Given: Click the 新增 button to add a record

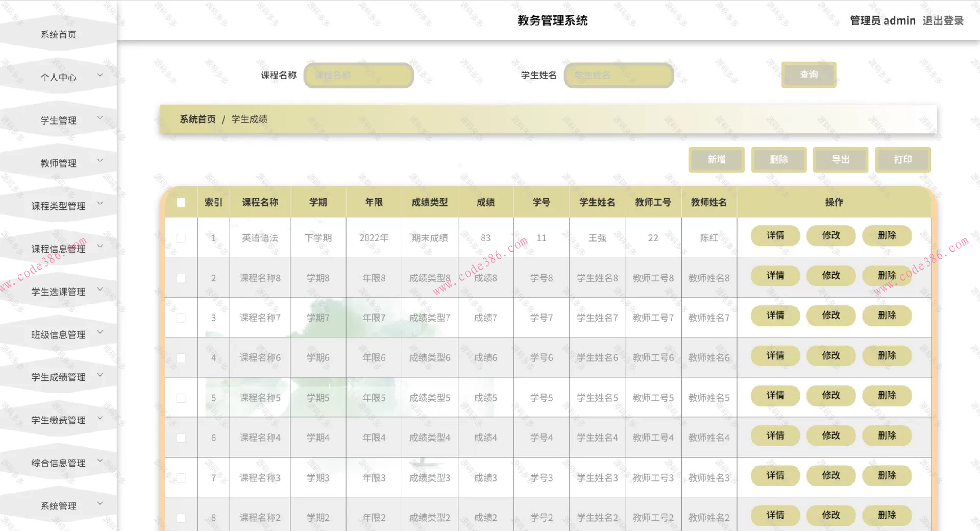Looking at the screenshot, I should (717, 159).
